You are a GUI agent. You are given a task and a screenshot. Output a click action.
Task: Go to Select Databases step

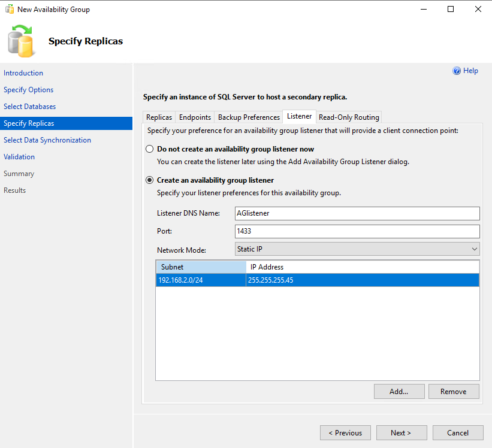coord(29,107)
